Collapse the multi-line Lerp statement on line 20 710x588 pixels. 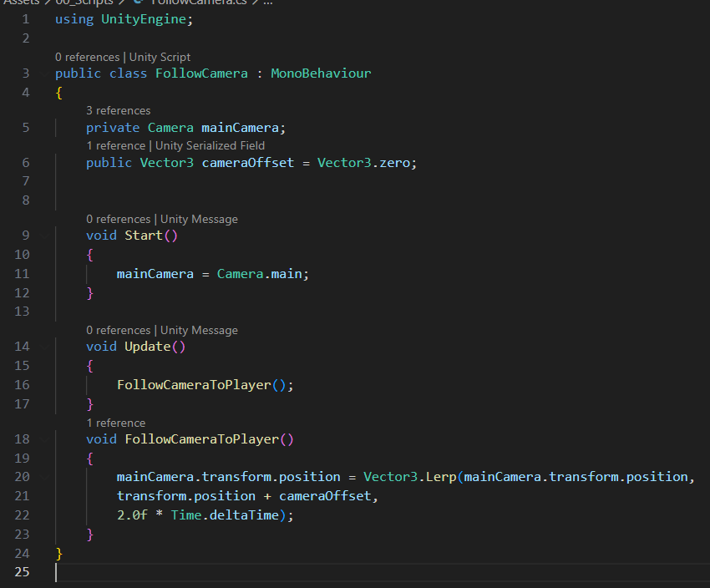(x=45, y=477)
